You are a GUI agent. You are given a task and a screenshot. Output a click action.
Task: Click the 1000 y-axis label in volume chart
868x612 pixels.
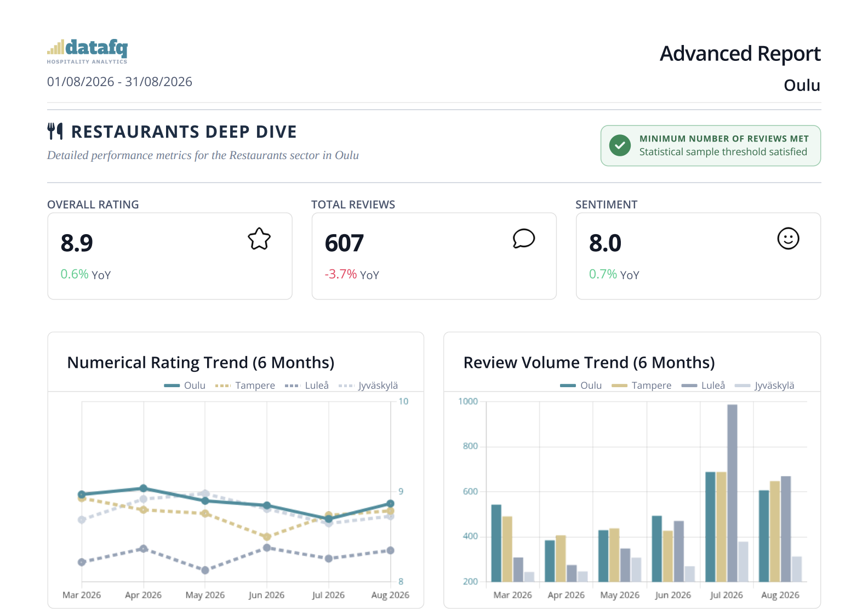pyautogui.click(x=468, y=401)
